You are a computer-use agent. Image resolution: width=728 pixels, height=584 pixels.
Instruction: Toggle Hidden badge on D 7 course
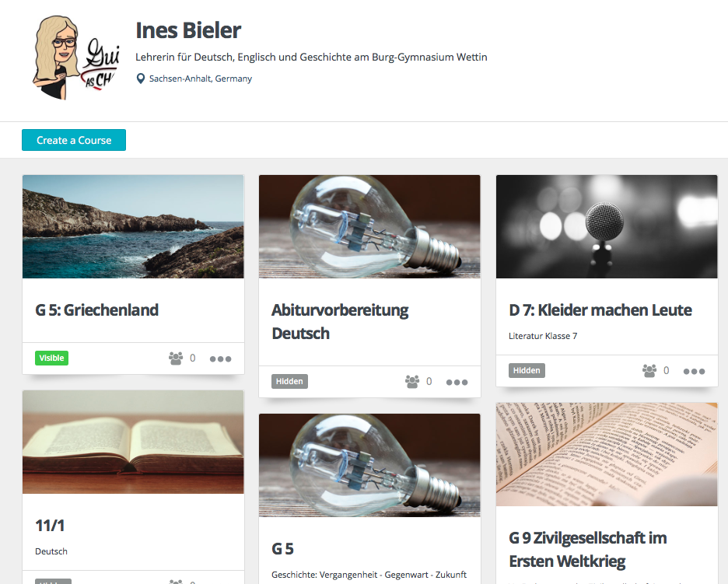[x=527, y=370]
